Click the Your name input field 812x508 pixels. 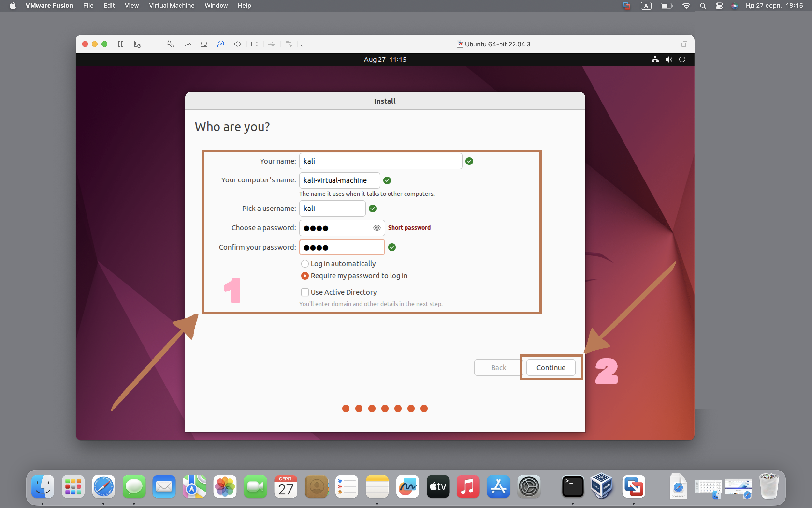[380, 161]
